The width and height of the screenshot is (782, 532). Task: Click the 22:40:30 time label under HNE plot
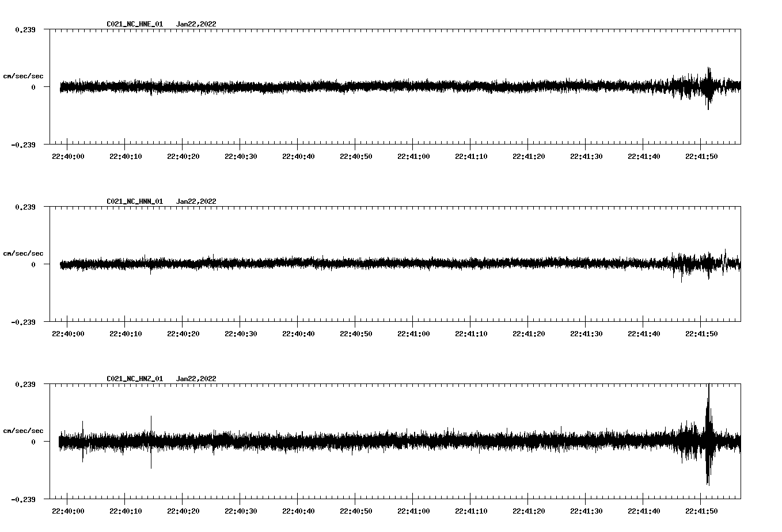241,157
